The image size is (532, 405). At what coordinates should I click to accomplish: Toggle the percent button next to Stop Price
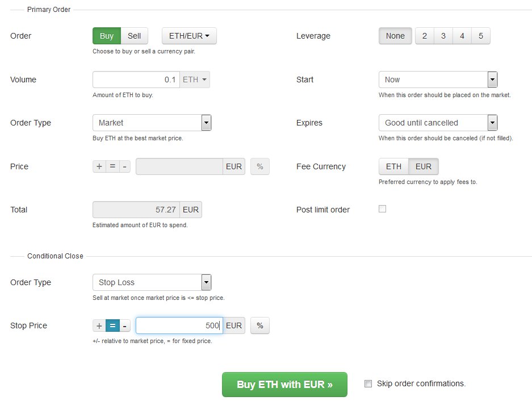click(x=260, y=325)
